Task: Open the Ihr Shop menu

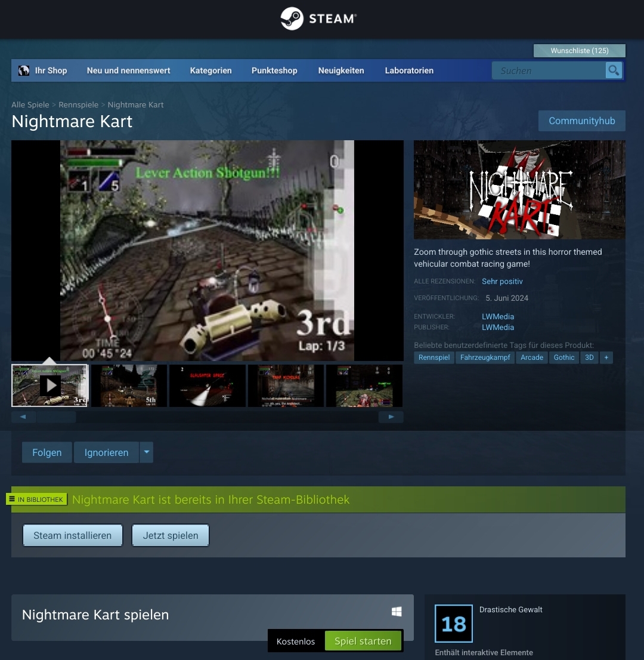Action: coord(51,70)
